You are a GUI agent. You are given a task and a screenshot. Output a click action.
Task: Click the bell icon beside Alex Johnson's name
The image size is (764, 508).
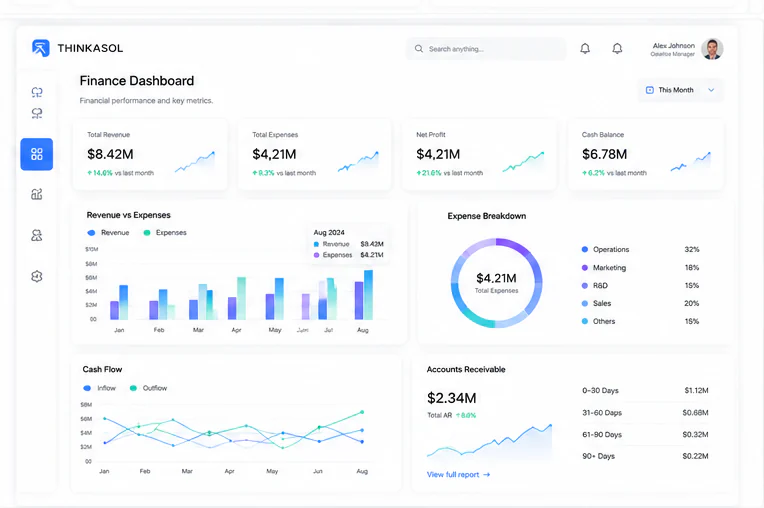tap(617, 48)
